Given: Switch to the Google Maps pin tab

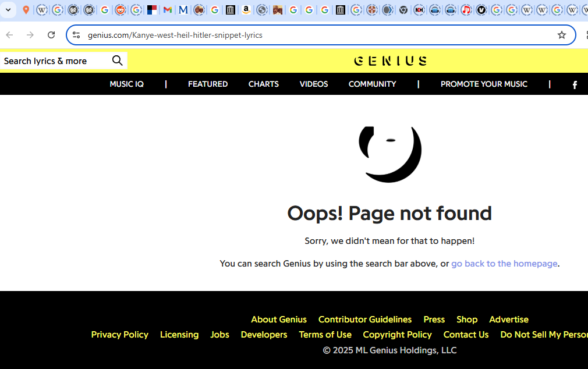Looking at the screenshot, I should 26,10.
